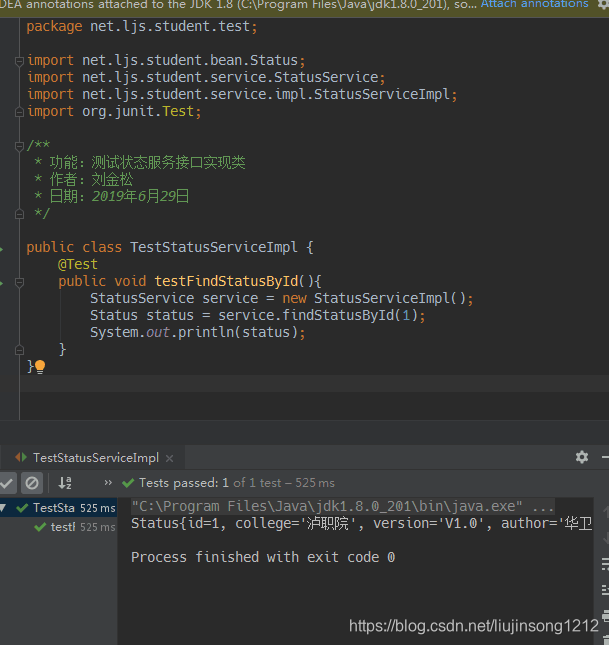The width and height of the screenshot is (609, 645).
Task: Click the green passed check on testF
Action: pos(40,527)
